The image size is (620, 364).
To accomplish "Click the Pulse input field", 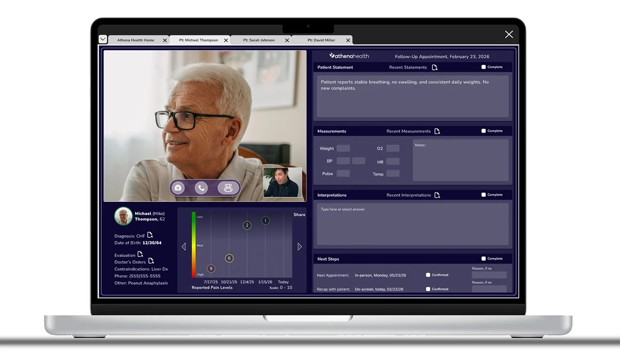I will click(x=343, y=173).
